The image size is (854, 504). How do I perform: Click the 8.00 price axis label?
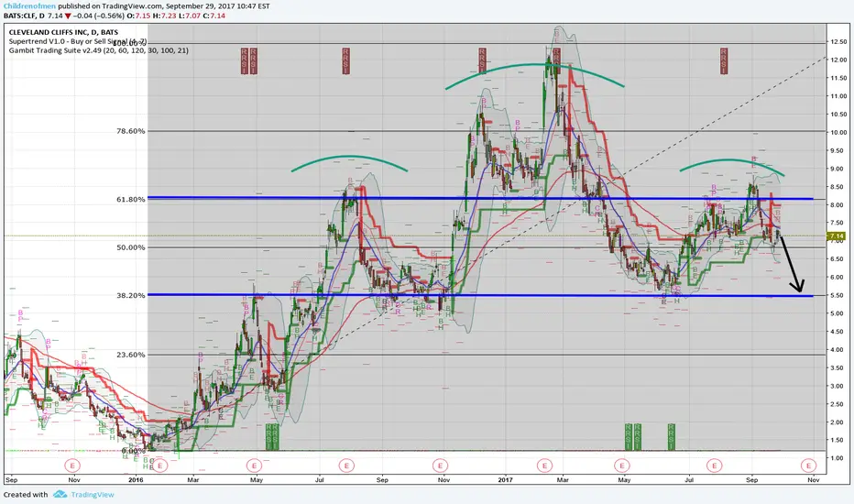(x=838, y=205)
